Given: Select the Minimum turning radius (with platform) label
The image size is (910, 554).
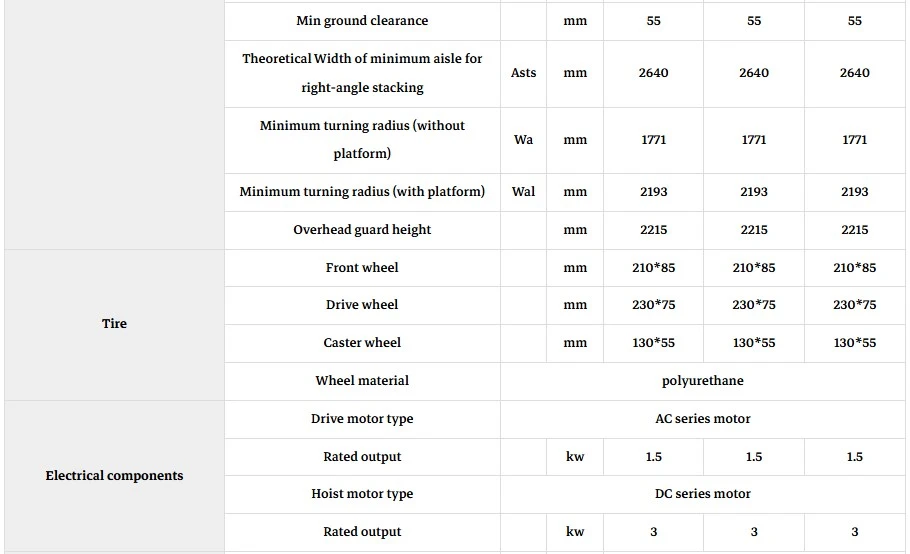Looking at the screenshot, I should pos(362,192).
